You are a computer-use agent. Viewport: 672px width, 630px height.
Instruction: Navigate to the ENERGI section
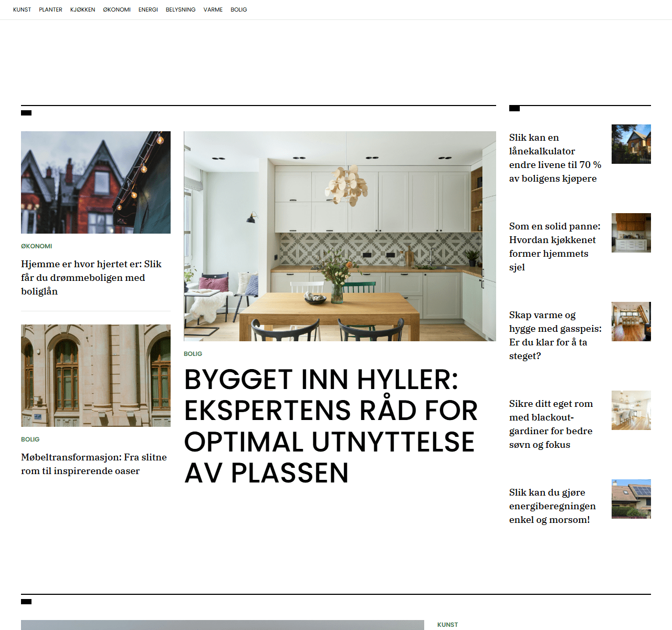[x=148, y=9]
